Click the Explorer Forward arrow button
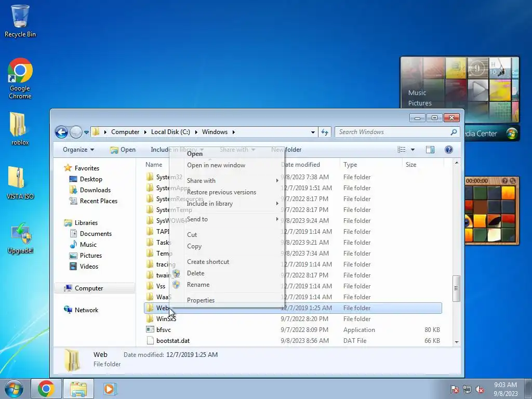 coord(76,132)
